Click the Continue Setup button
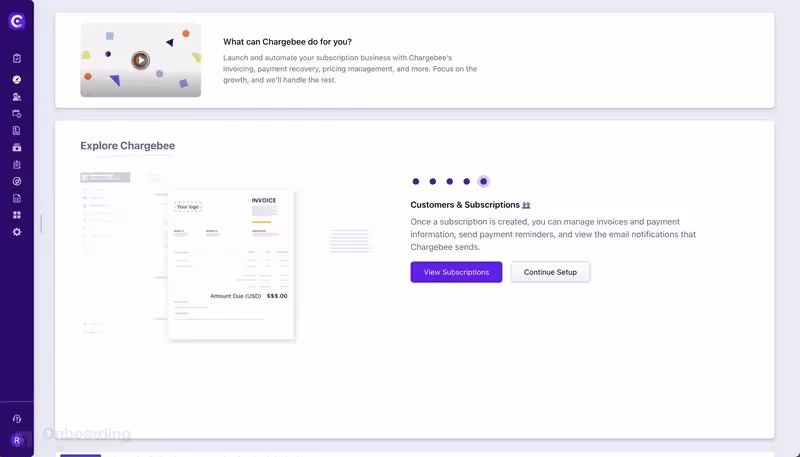 pyautogui.click(x=550, y=272)
